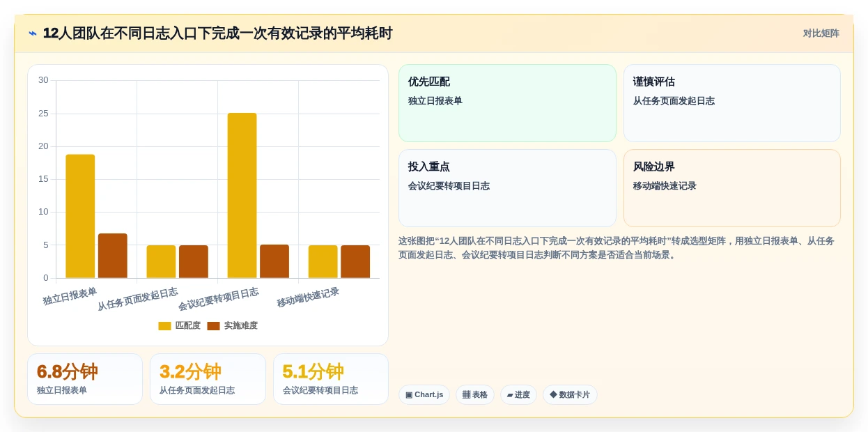Click the 匹配度 bar for 独立日报表单
This screenshot has height=432, width=868.
tap(80, 216)
